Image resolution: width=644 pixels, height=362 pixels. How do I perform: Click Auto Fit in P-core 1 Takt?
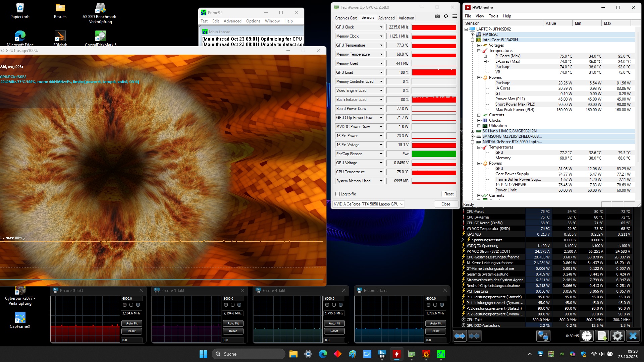(233, 323)
